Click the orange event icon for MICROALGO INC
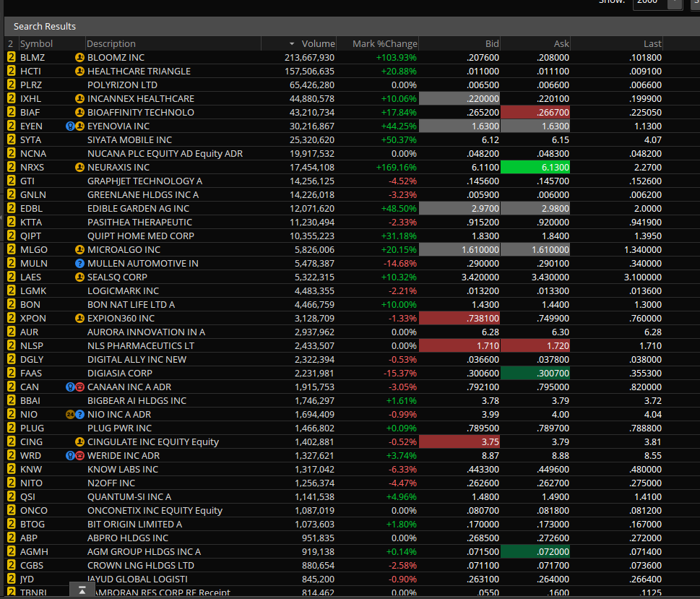This screenshot has height=599, width=700. (79, 250)
